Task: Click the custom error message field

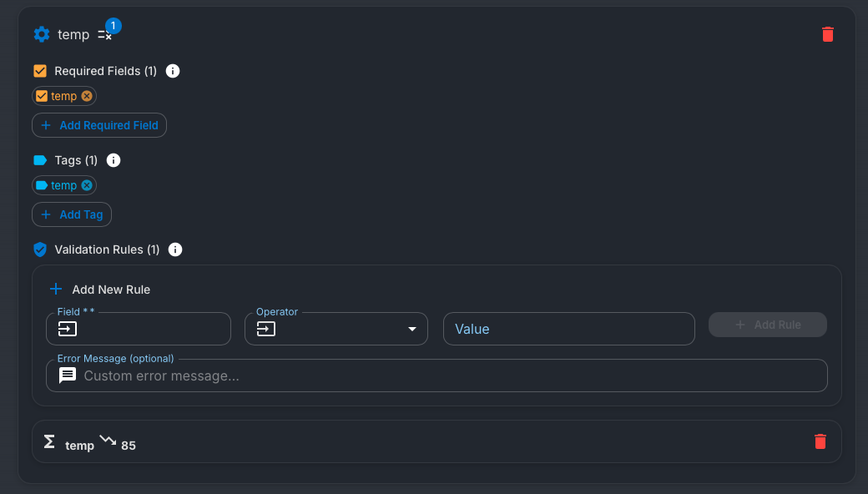Action: 436,376
